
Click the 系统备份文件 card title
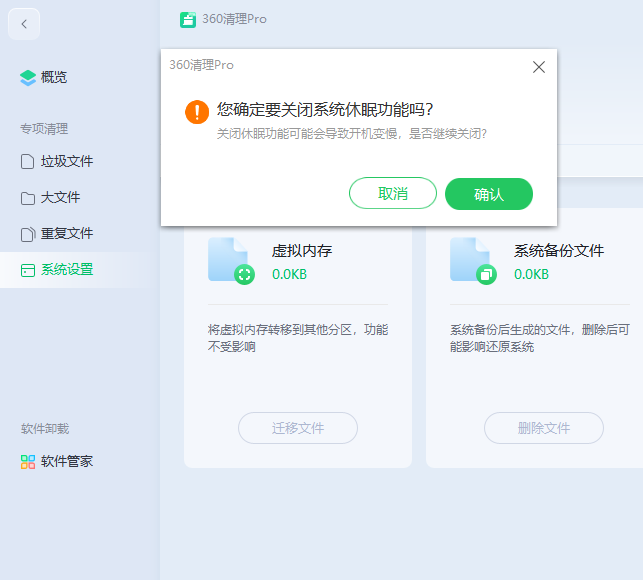559,251
